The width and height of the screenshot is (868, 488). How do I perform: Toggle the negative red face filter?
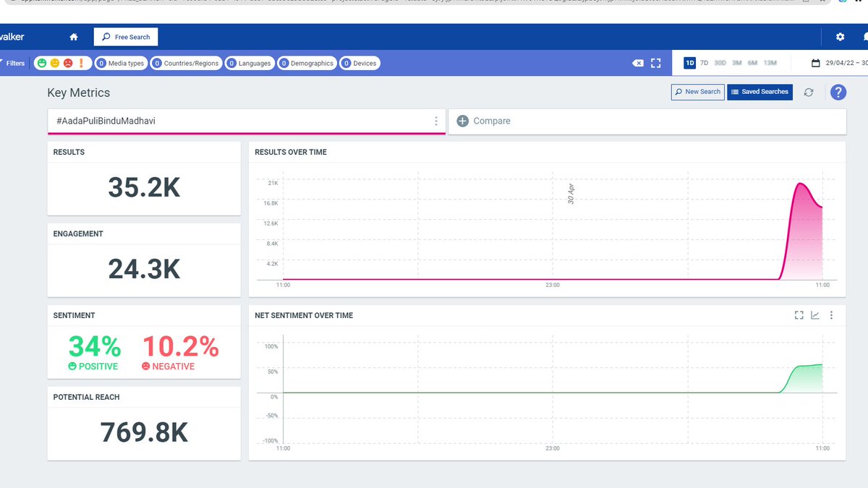click(68, 63)
